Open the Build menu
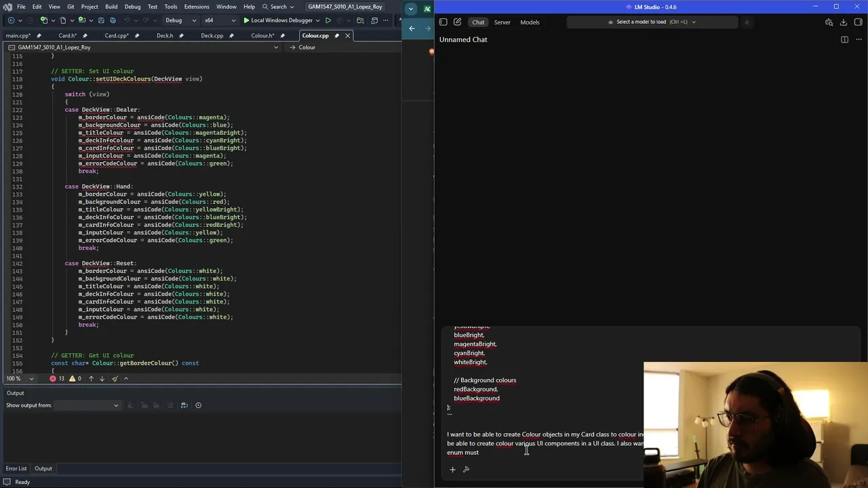 [x=111, y=7]
